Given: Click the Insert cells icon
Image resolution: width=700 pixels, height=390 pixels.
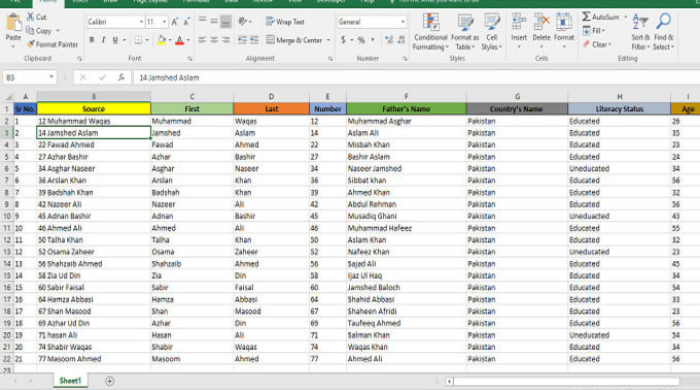Looking at the screenshot, I should coord(519,22).
